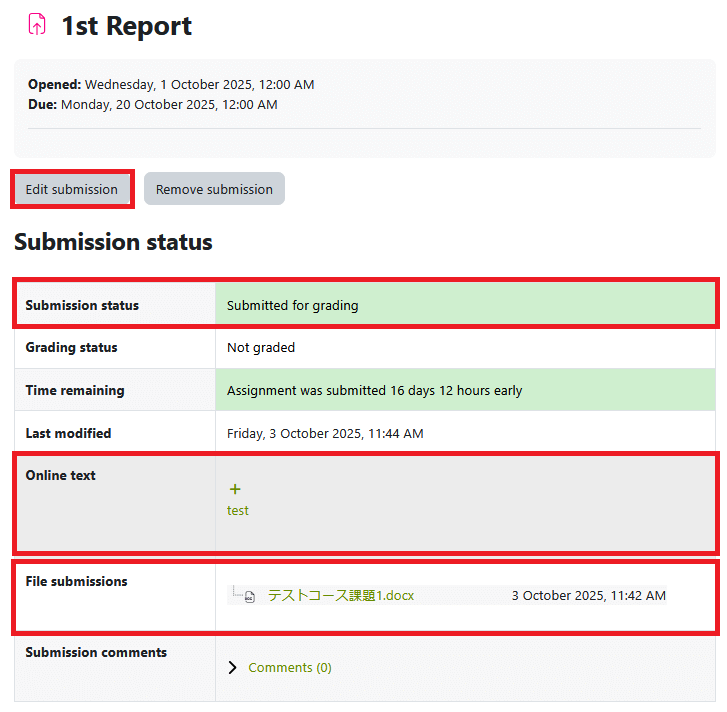Screen dimensions: 727x712
Task: Click the 1st Report page title
Action: click(x=126, y=26)
